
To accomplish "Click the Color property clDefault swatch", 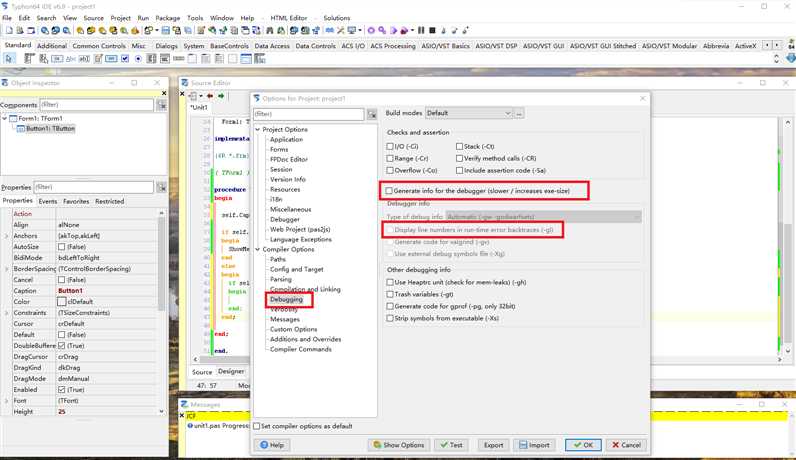I will [62, 301].
